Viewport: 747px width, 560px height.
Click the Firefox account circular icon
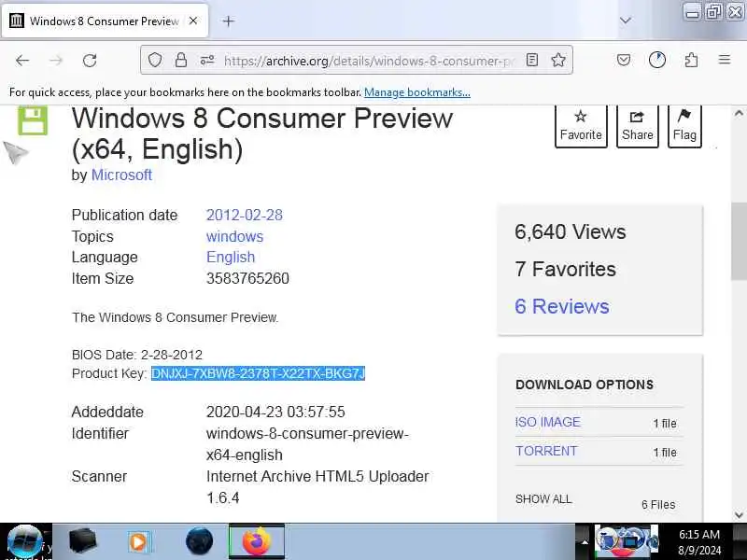point(657,60)
